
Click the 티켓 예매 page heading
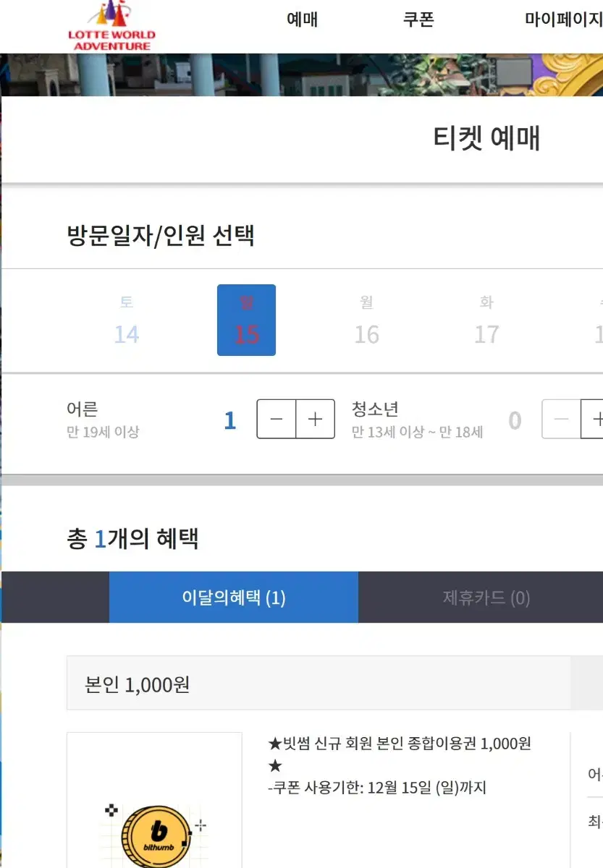coord(486,137)
